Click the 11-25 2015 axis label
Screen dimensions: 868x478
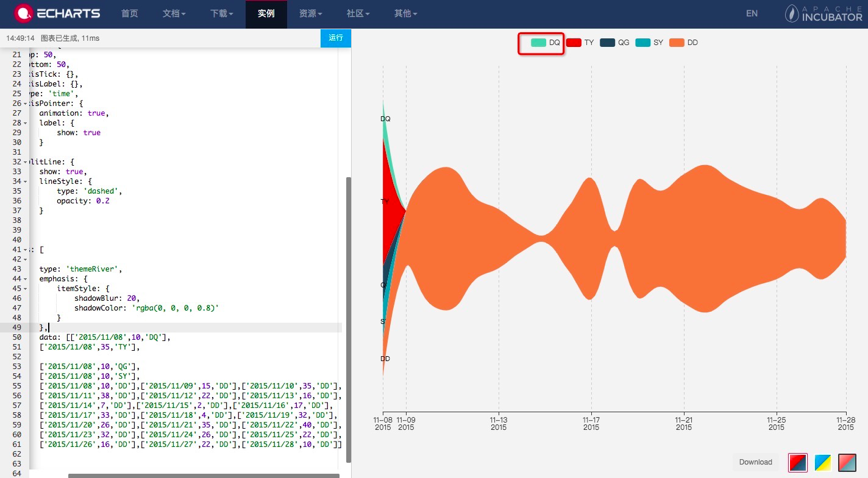pos(777,423)
